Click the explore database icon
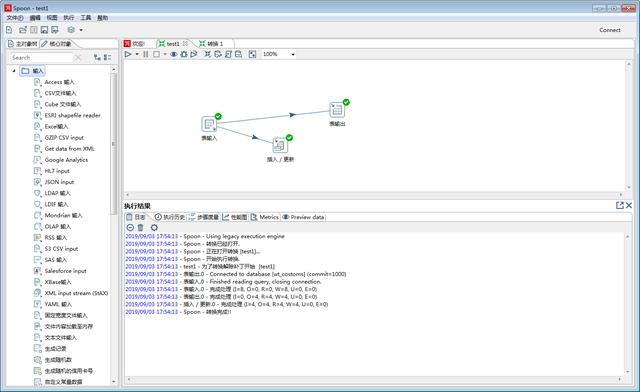The image size is (640, 392). pyautogui.click(x=238, y=54)
